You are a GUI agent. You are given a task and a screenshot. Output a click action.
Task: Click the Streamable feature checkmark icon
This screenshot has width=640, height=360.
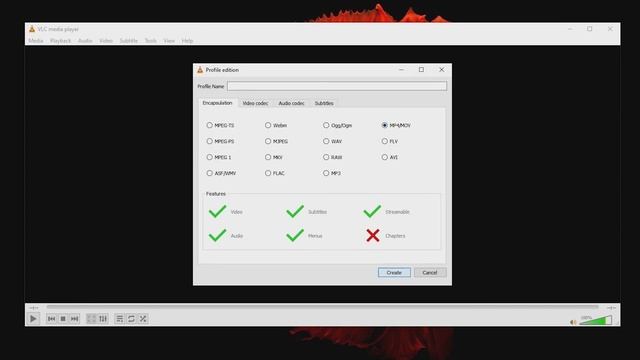[x=372, y=211]
